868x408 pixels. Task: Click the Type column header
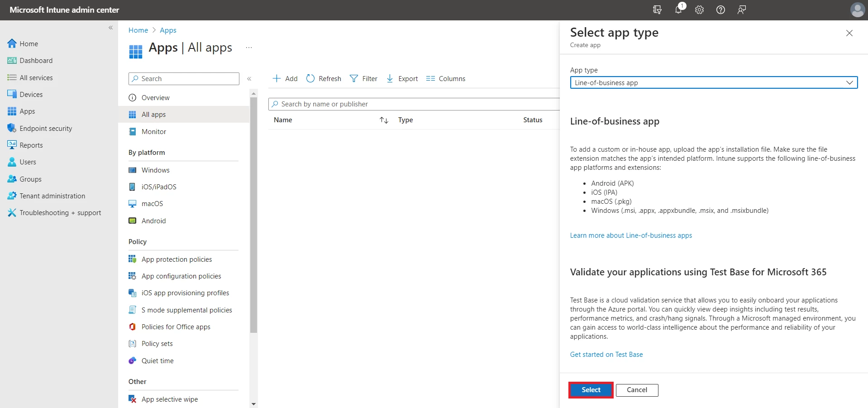coord(405,120)
